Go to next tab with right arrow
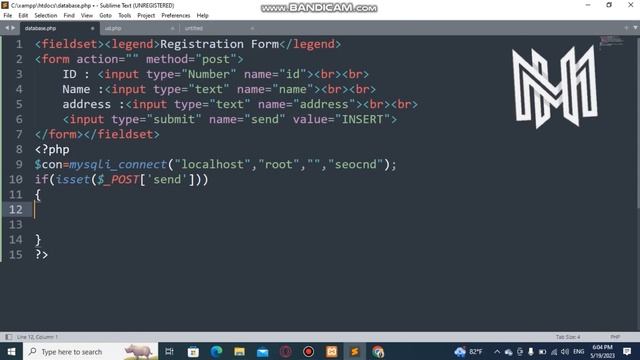The image size is (640, 360). [x=13, y=28]
